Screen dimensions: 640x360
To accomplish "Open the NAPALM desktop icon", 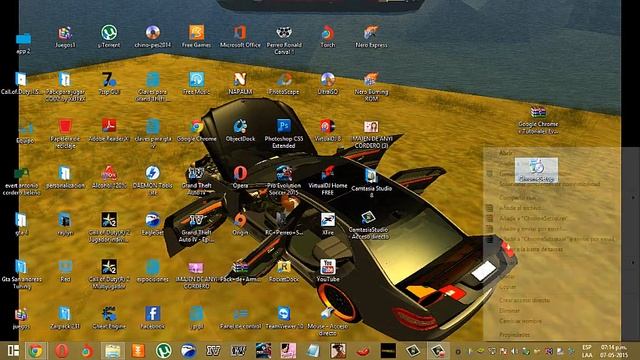I will click(x=240, y=83).
